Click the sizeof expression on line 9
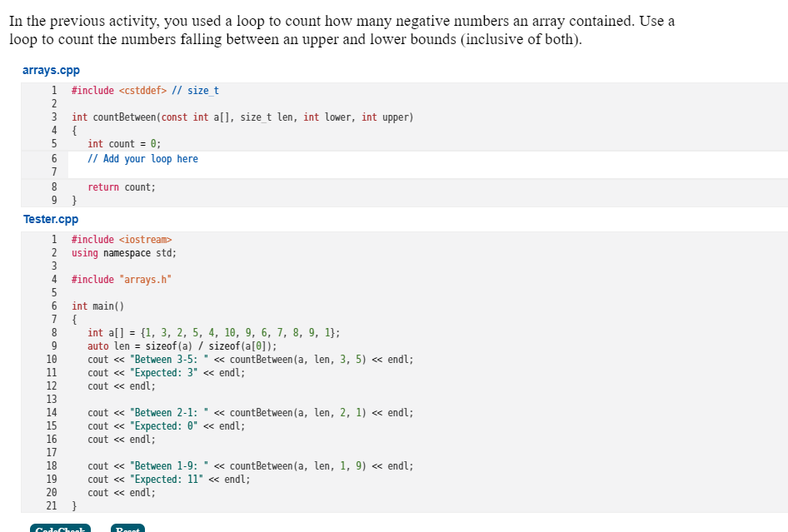 click(x=179, y=346)
